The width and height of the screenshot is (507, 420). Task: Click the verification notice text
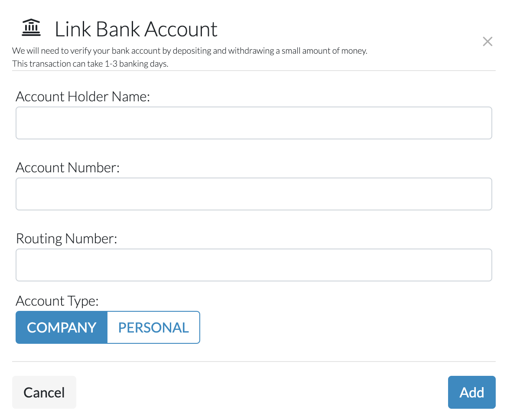(x=189, y=50)
